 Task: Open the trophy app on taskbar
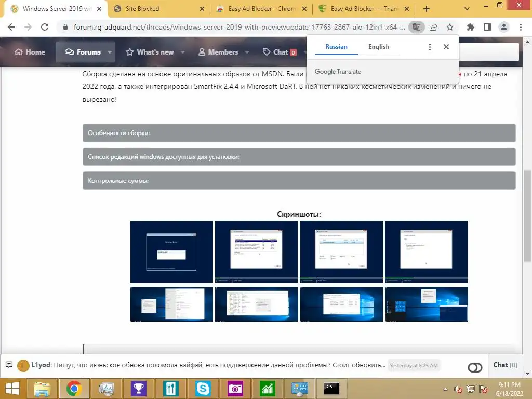coord(138,389)
